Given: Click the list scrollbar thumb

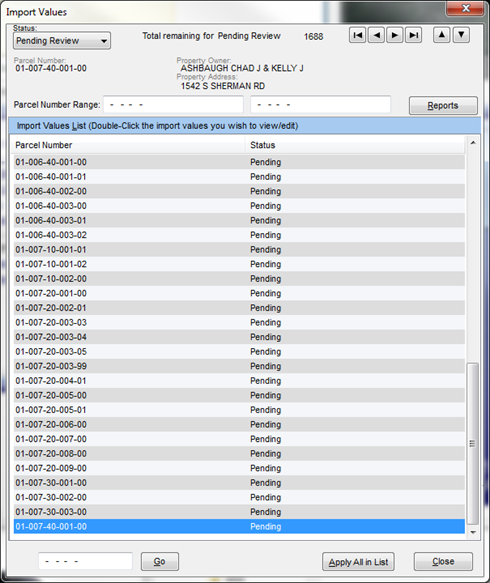Looking at the screenshot, I should tap(473, 444).
